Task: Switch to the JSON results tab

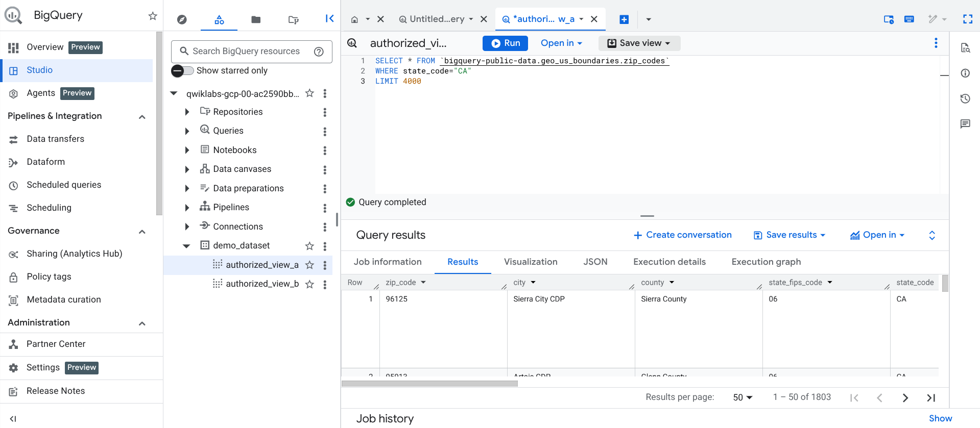Action: [595, 262]
